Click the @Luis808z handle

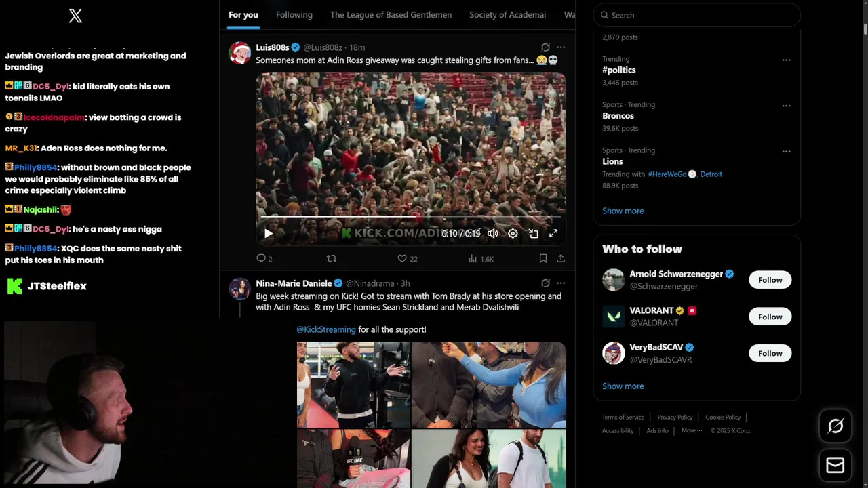pos(323,47)
